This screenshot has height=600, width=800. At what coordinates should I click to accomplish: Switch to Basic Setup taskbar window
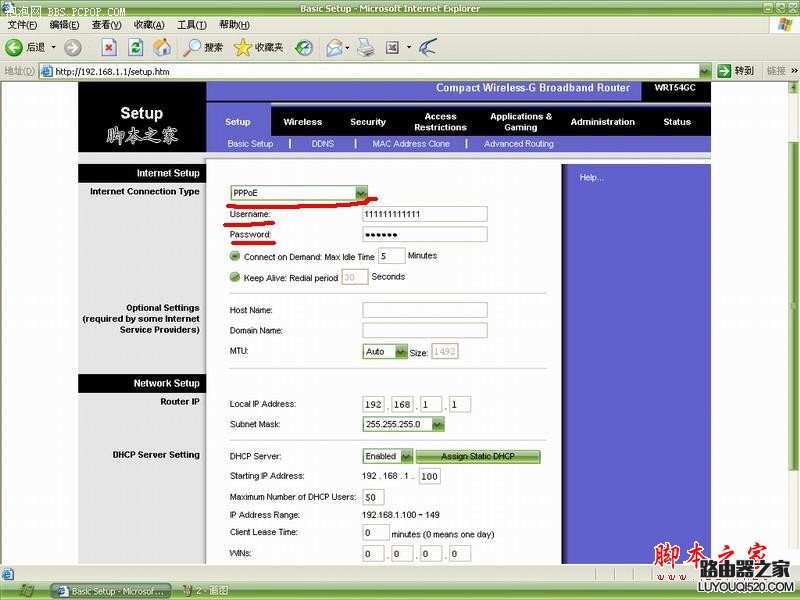pyautogui.click(x=112, y=591)
